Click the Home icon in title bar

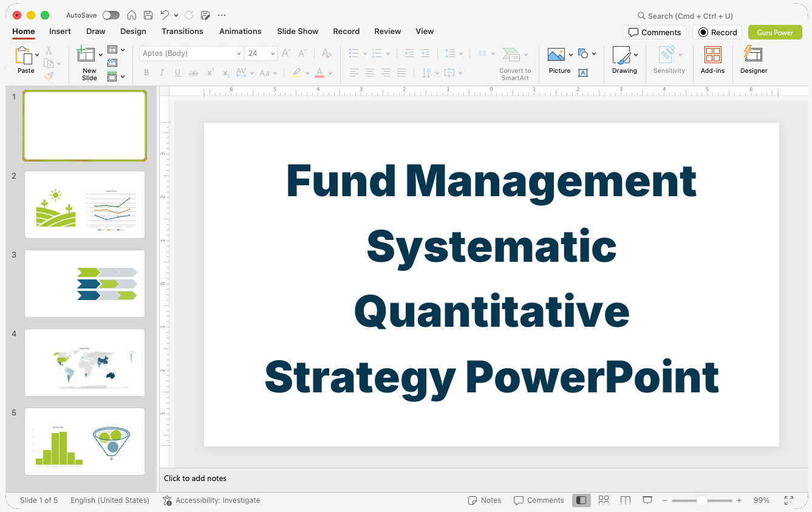(132, 15)
